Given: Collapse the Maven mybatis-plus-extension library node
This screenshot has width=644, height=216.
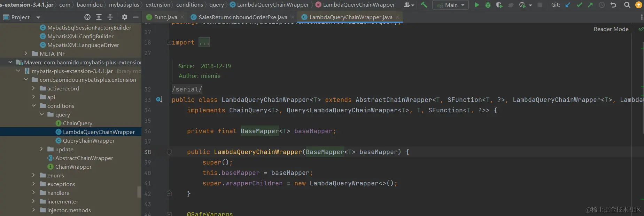Looking at the screenshot, I should pyautogui.click(x=10, y=62).
